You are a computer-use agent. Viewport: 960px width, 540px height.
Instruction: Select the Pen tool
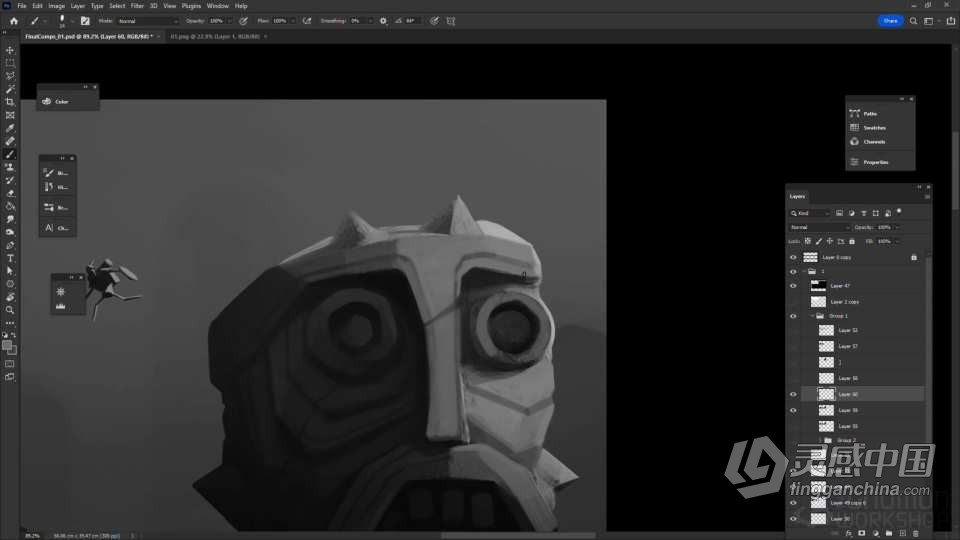point(10,246)
